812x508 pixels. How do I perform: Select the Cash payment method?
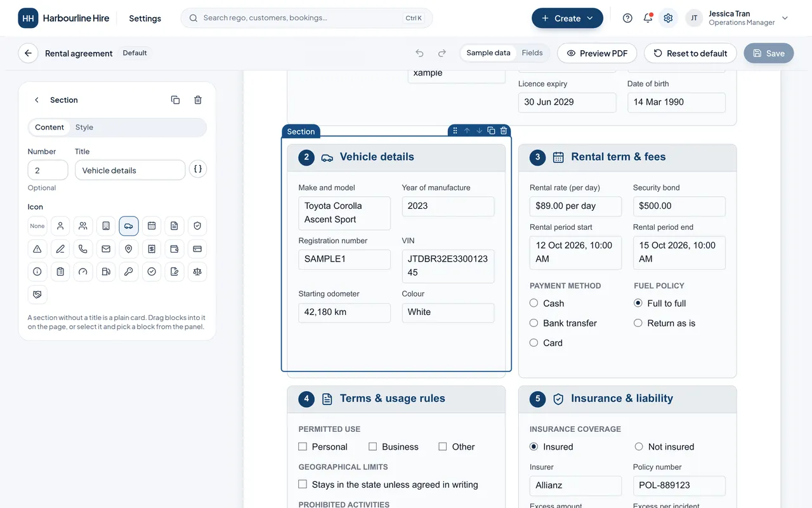(547, 304)
